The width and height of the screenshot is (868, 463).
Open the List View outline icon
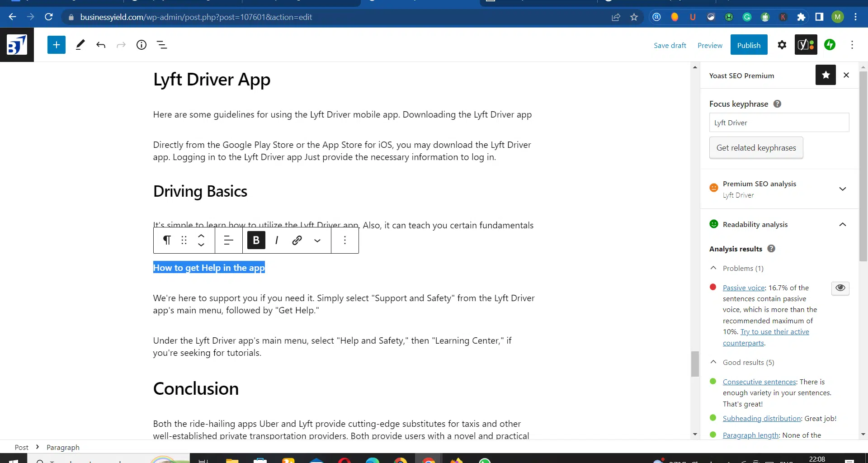[162, 45]
